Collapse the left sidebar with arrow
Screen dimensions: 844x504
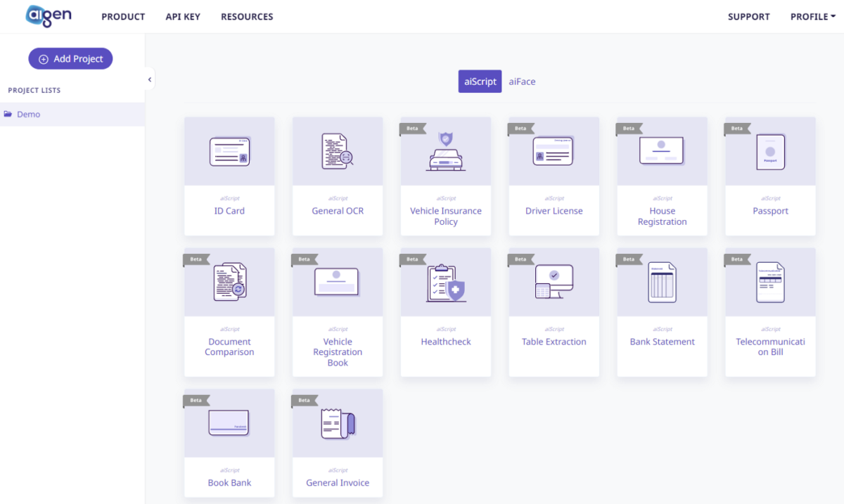[149, 80]
